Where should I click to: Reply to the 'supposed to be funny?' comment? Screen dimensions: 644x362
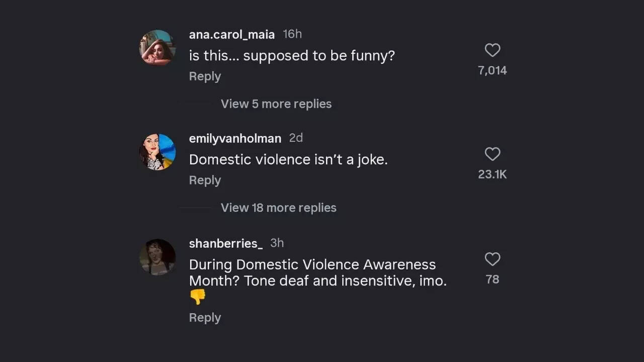point(205,76)
